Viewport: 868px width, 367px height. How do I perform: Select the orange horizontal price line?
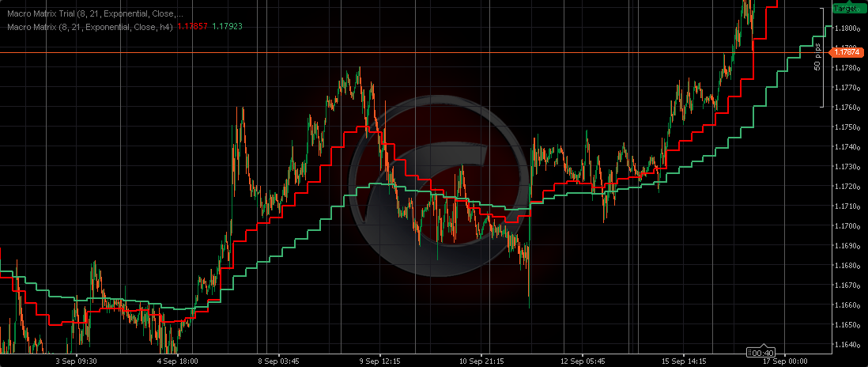(395, 52)
